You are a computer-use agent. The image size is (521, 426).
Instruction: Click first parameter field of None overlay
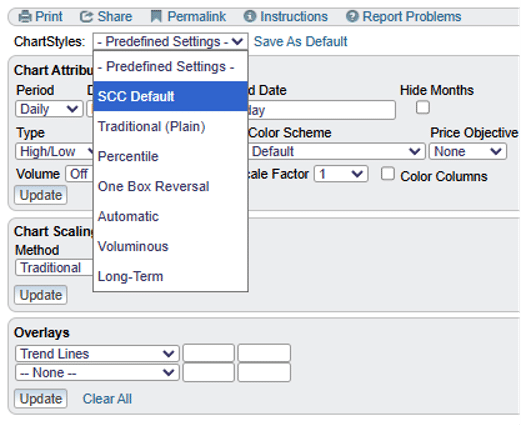(209, 372)
